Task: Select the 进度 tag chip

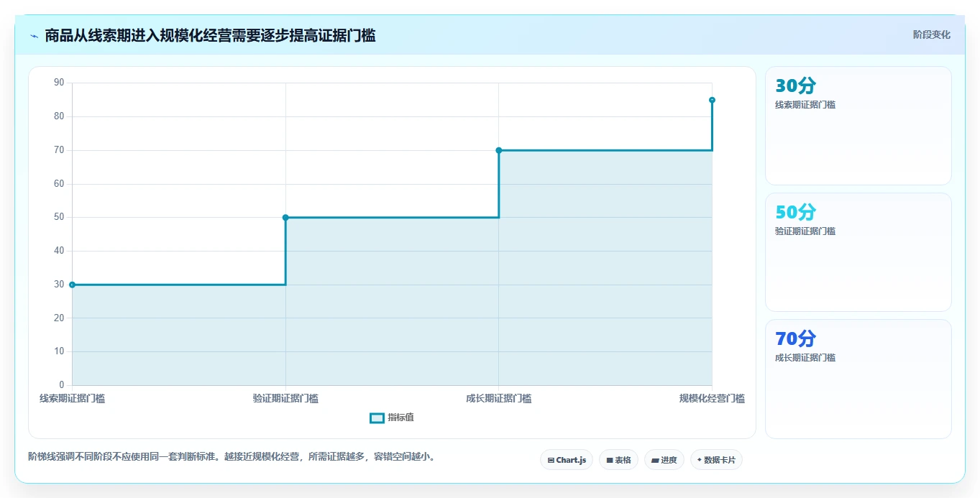Action: pos(664,460)
